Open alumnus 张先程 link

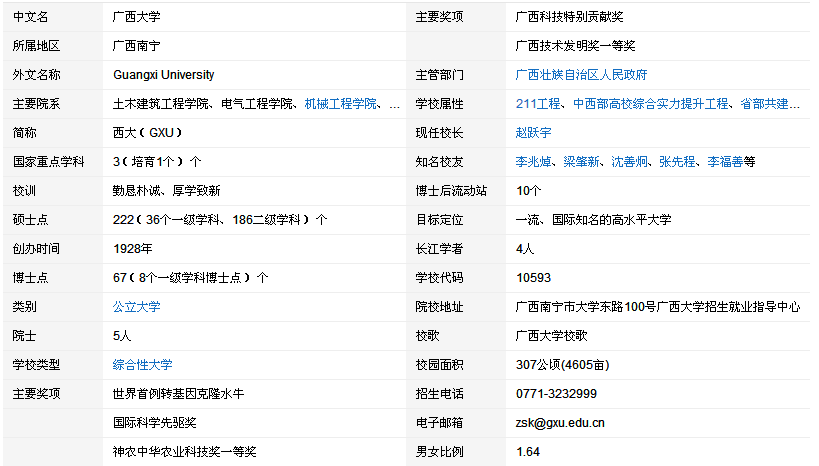click(677, 162)
